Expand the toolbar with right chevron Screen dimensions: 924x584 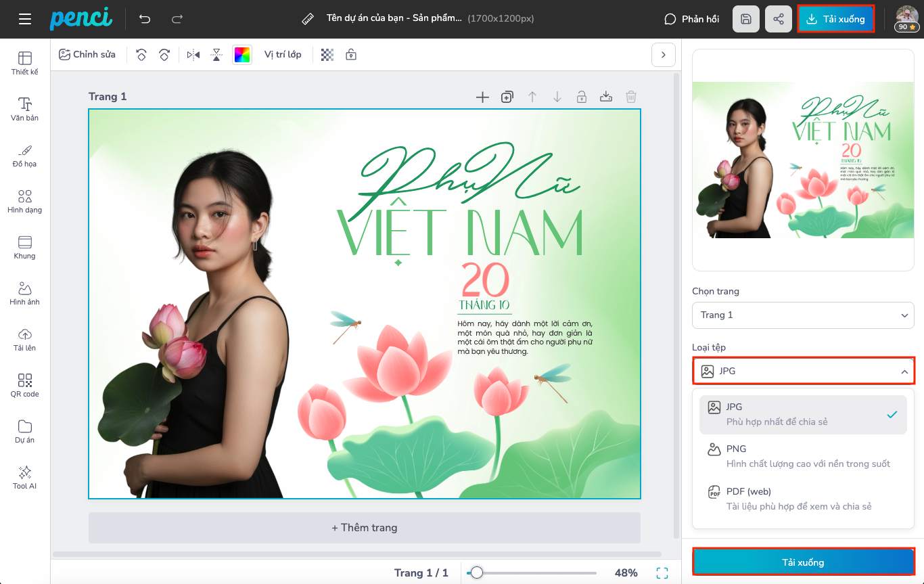pos(663,55)
